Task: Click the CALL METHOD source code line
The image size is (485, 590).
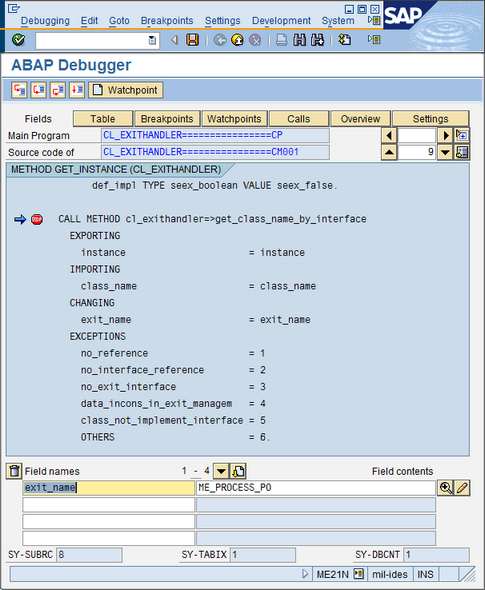Action: 212,219
